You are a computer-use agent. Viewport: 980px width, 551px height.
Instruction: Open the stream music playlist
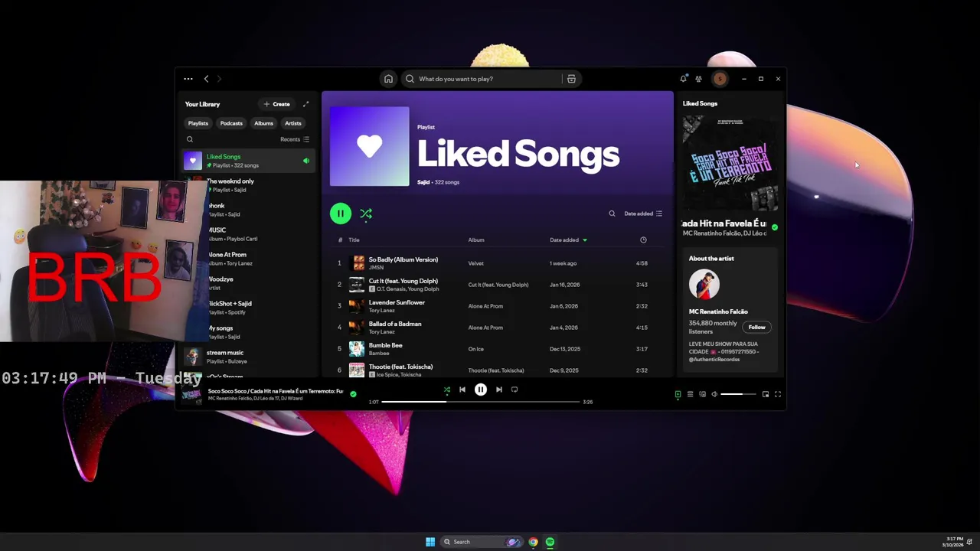click(248, 357)
